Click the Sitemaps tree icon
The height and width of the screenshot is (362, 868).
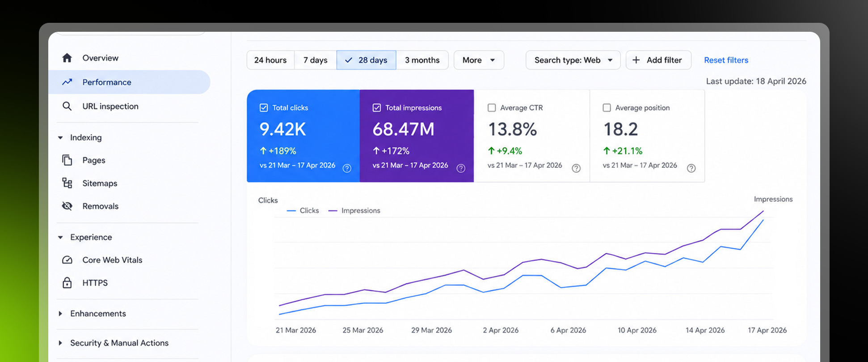point(67,183)
